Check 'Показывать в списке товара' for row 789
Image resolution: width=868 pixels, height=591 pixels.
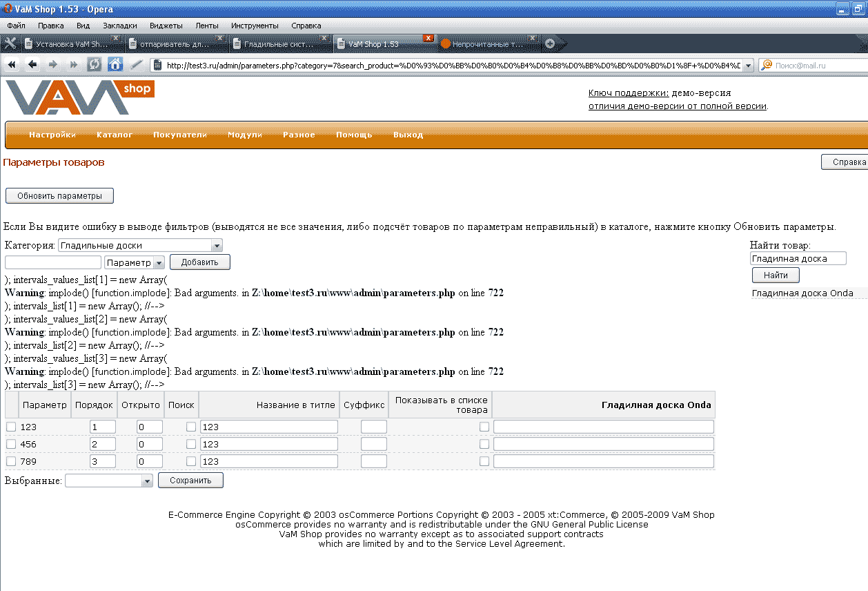pos(484,461)
